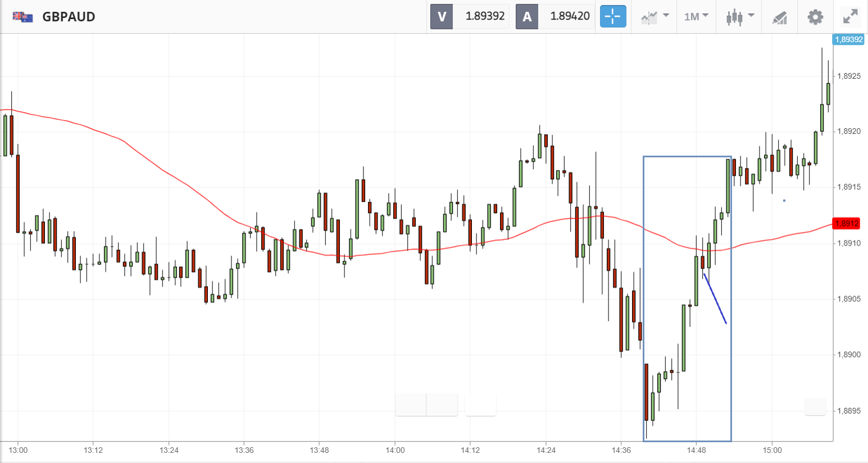Click the 1,8920 price axis label
This screenshot has height=463, width=868.
pyautogui.click(x=848, y=131)
